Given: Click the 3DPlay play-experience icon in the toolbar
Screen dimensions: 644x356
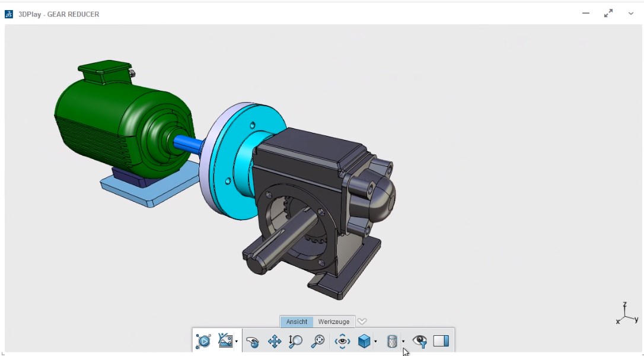Looking at the screenshot, I should [x=203, y=341].
